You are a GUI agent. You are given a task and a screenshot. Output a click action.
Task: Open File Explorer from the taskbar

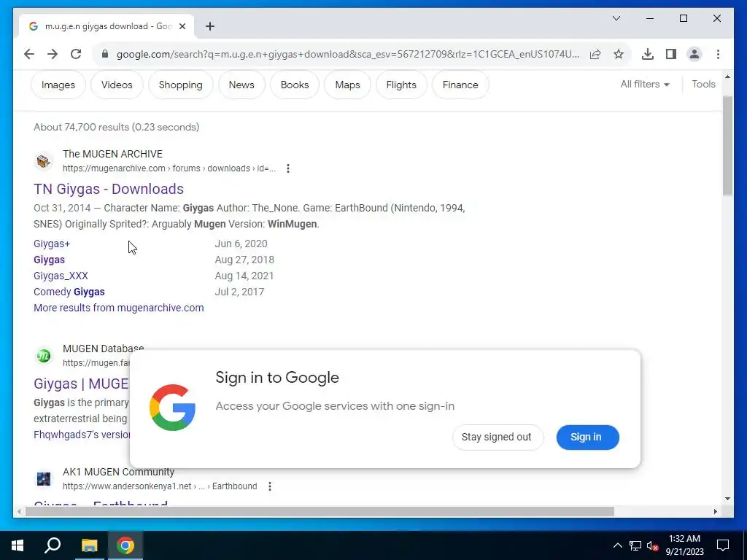pos(89,545)
